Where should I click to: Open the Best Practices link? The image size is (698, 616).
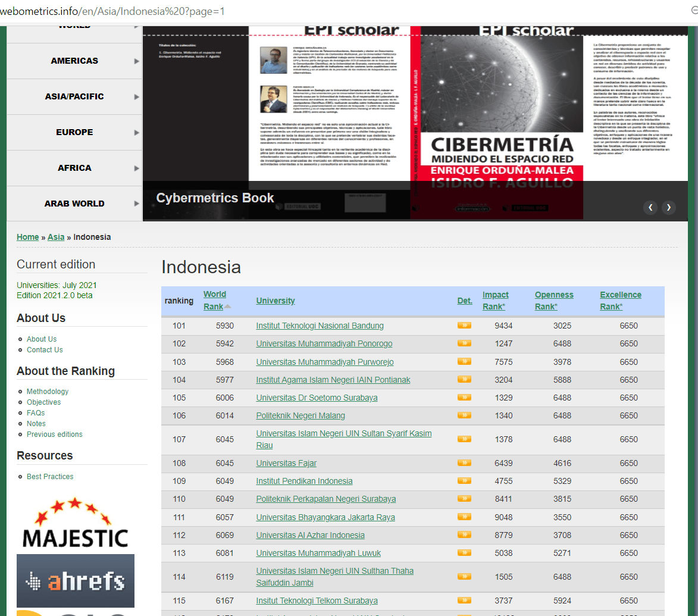point(50,476)
